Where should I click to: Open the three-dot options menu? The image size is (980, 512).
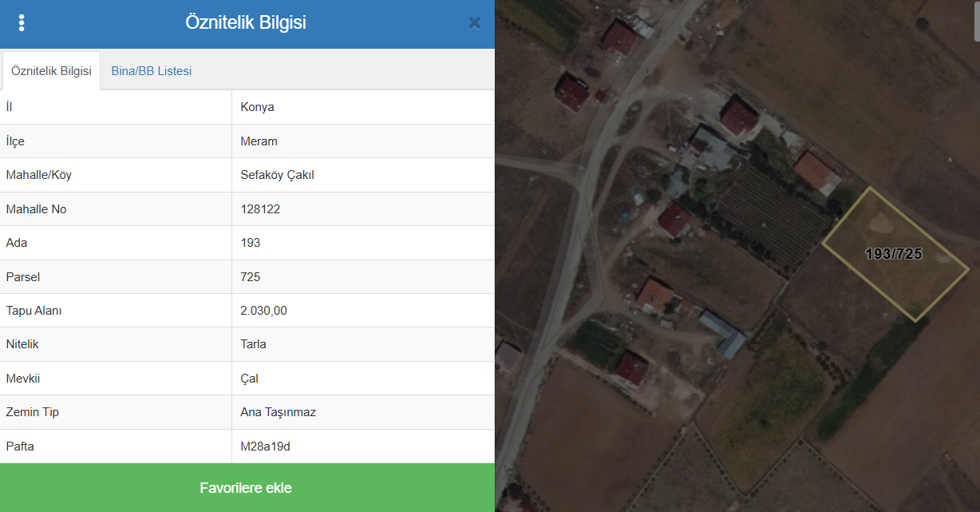22,23
